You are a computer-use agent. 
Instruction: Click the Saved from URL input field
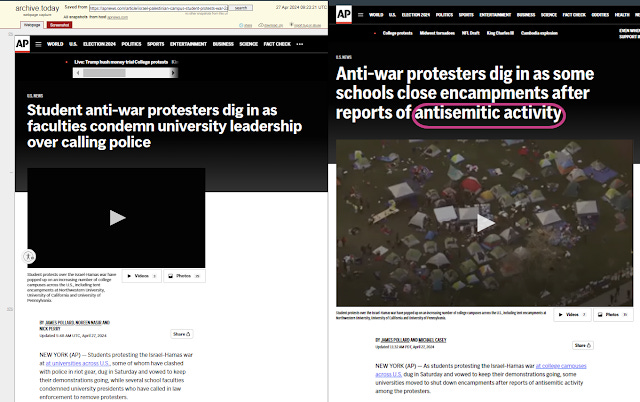coord(158,8)
